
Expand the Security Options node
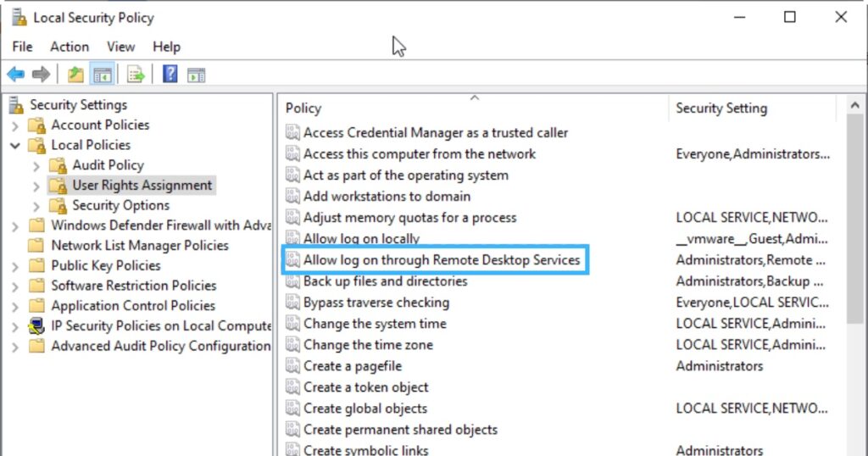(36, 207)
